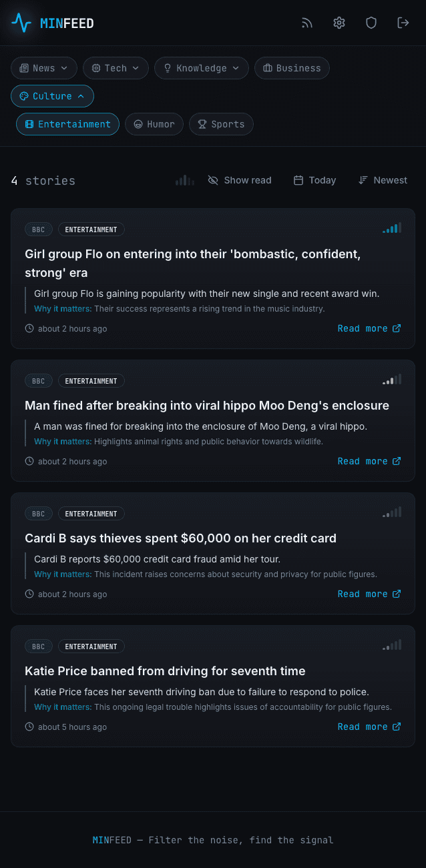Image resolution: width=426 pixels, height=868 pixels.
Task: Click the shield icon in header
Action: 371,23
